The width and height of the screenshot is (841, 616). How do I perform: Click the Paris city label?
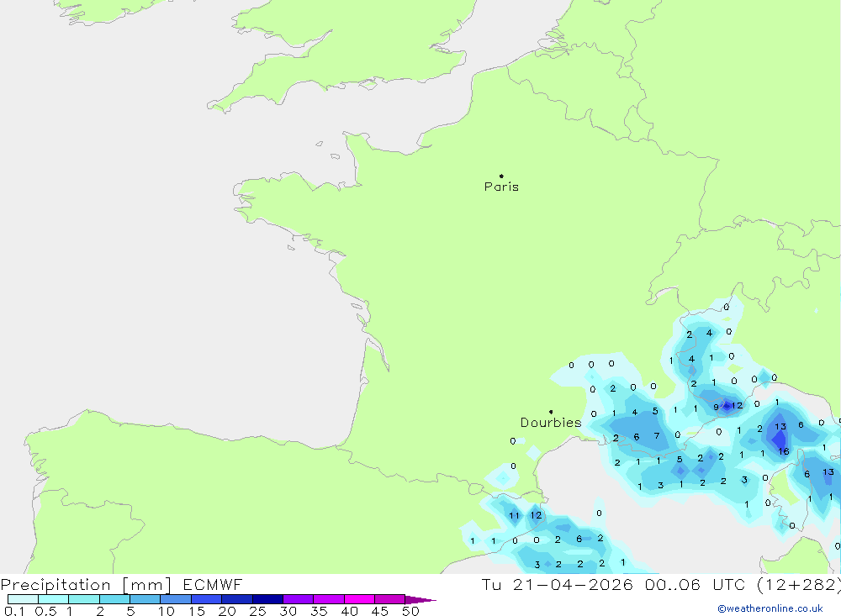[x=501, y=187]
